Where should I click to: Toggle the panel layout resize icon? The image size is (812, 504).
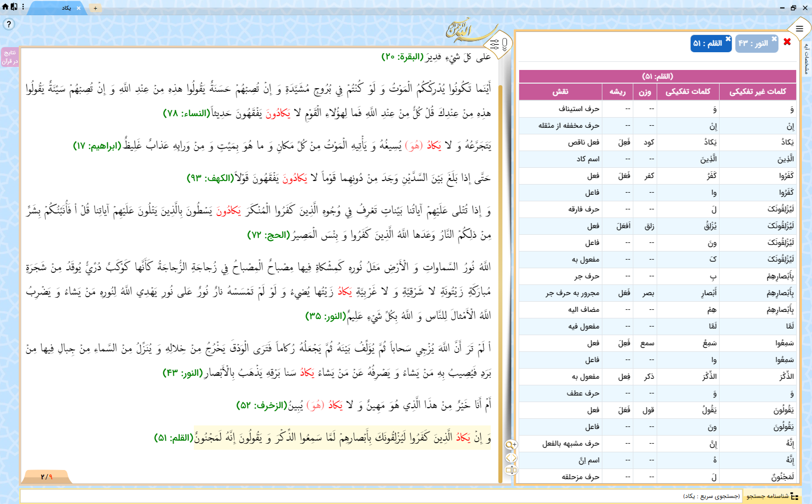click(511, 470)
